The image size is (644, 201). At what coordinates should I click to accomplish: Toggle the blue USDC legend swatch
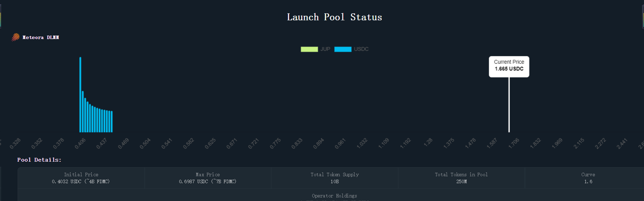[343, 49]
